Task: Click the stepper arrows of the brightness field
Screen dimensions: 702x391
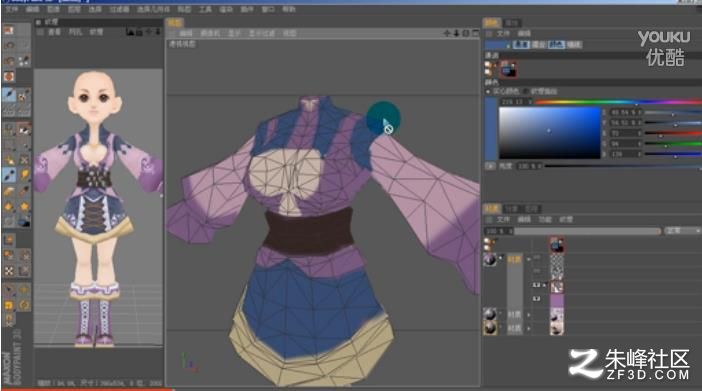Action: click(540, 166)
